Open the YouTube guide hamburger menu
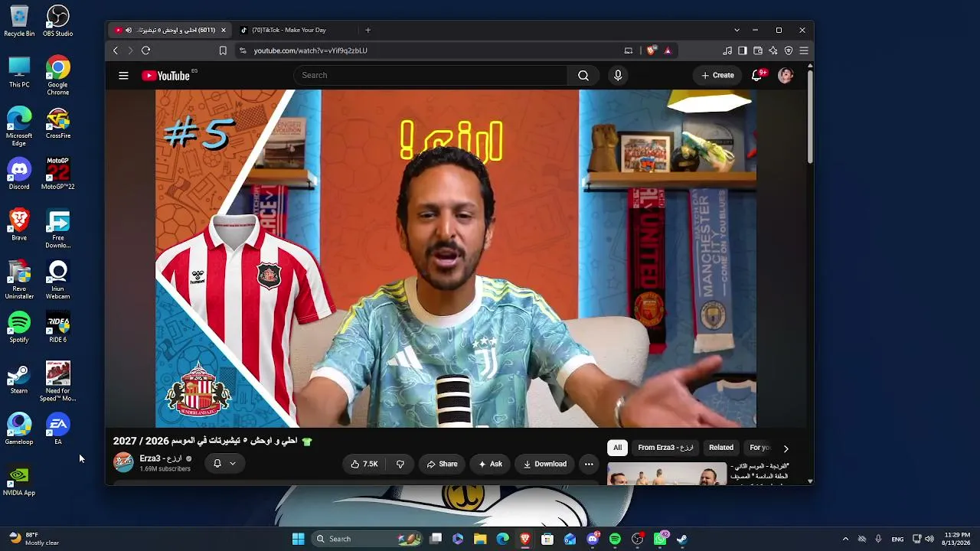Viewport: 980px width, 551px height. (x=123, y=75)
